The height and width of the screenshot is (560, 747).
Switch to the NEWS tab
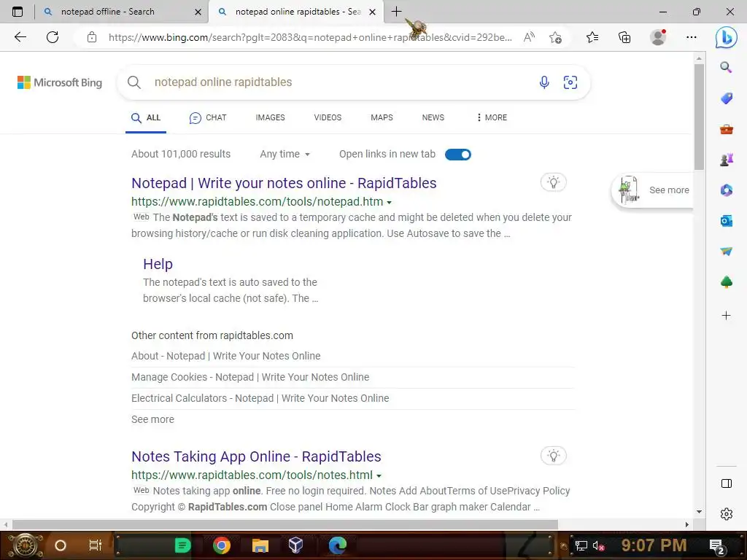click(x=433, y=117)
